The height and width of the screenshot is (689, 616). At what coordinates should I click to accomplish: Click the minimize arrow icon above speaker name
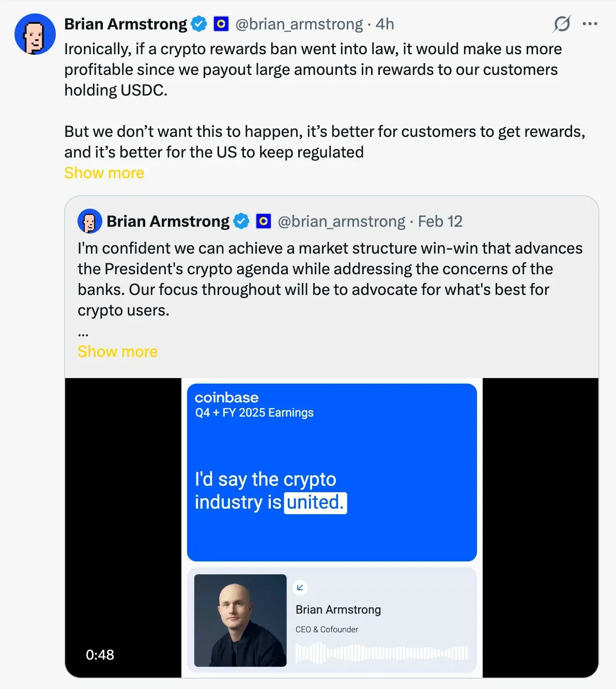[x=300, y=587]
